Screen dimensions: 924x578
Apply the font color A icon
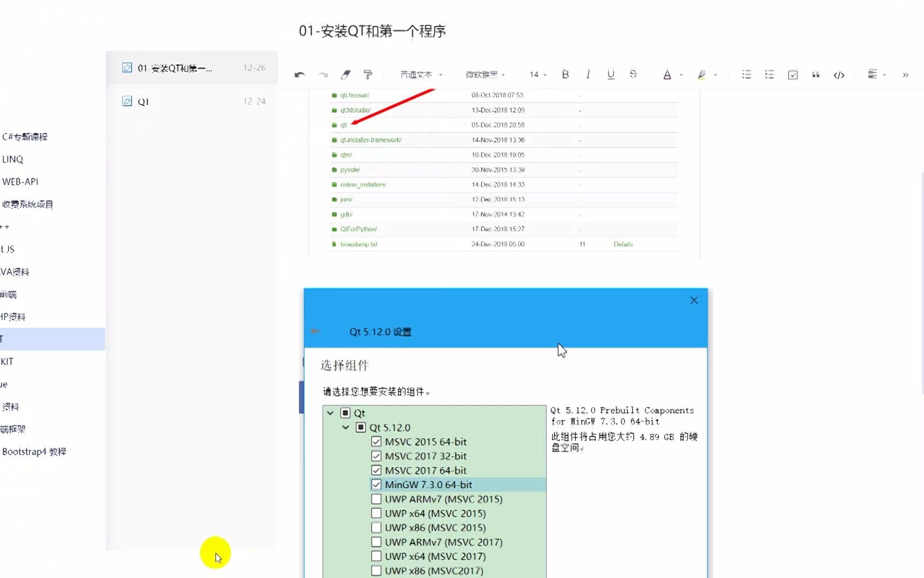pos(667,75)
